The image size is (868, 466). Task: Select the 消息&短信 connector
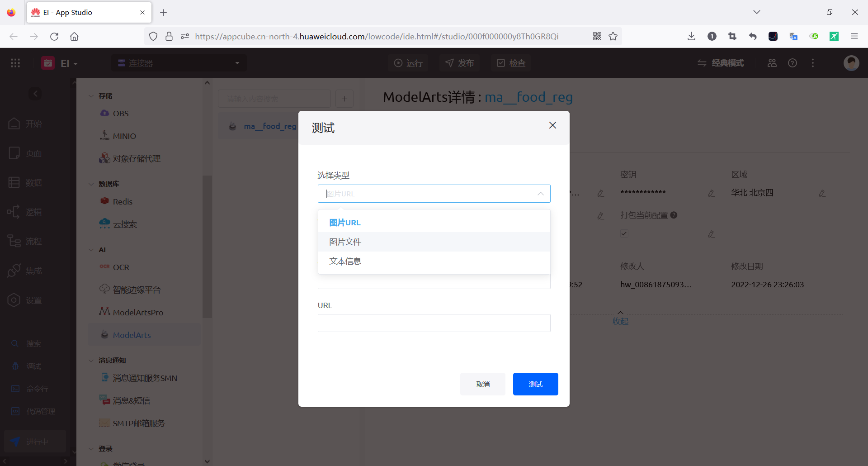(145, 401)
